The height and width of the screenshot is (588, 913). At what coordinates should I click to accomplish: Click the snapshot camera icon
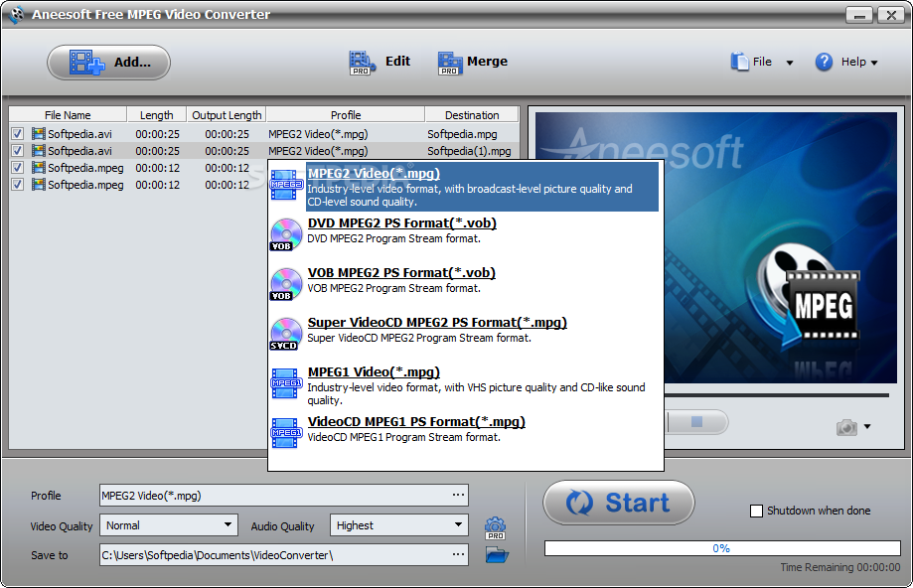tap(846, 427)
